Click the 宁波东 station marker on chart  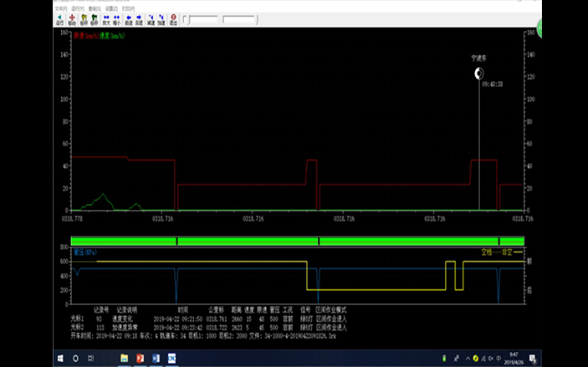[479, 74]
